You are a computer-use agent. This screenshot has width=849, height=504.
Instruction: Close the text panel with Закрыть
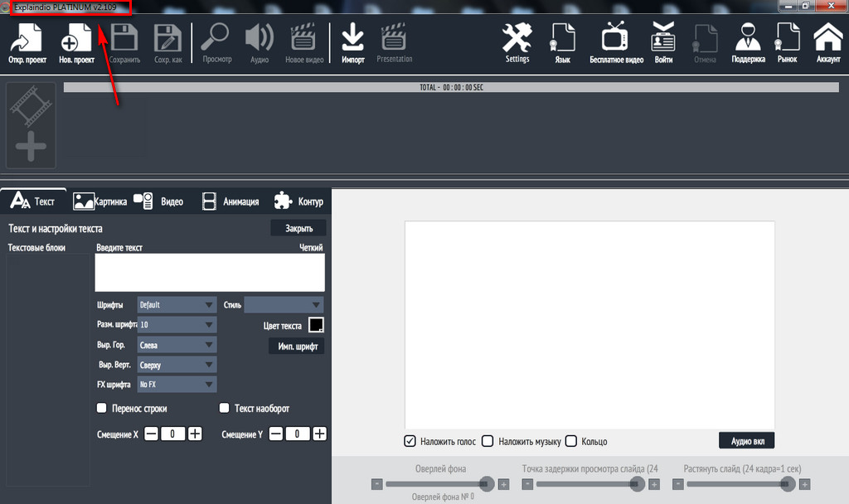pos(299,227)
